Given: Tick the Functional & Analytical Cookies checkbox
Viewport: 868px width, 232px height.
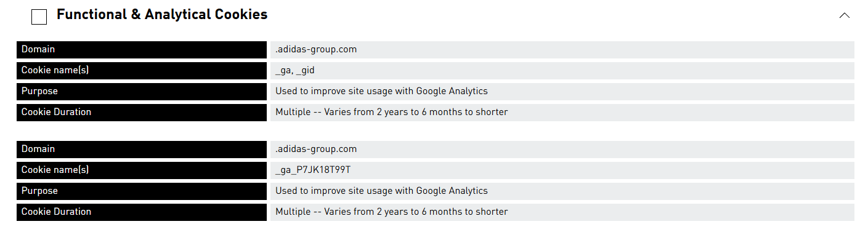Looking at the screenshot, I should point(39,17).
